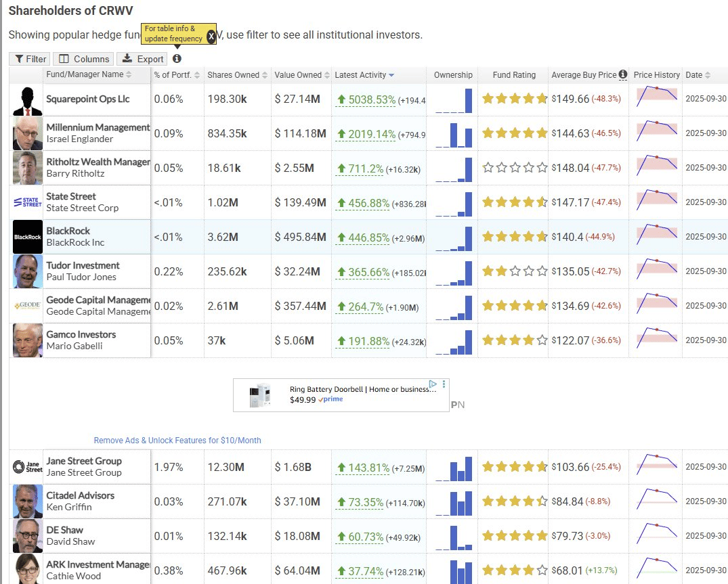The image size is (728, 584).
Task: Click the Ownership column header
Action: (453, 75)
